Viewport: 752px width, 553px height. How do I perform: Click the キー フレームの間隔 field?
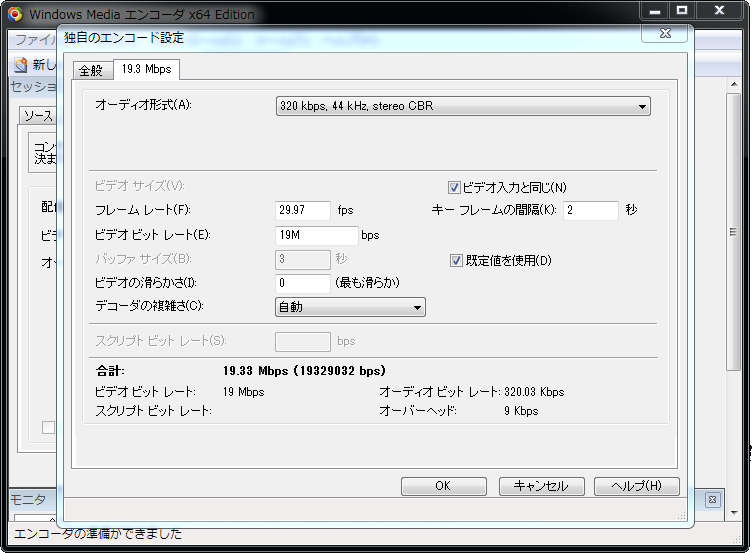pos(590,210)
